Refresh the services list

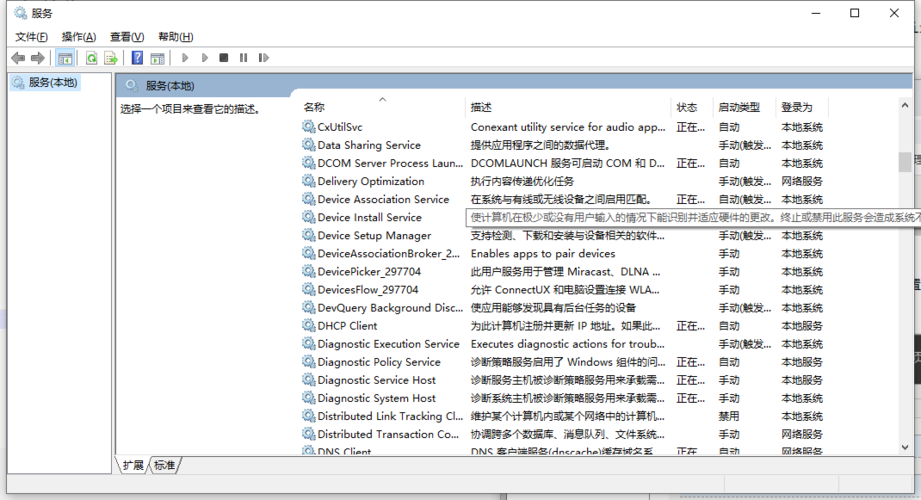point(91,58)
